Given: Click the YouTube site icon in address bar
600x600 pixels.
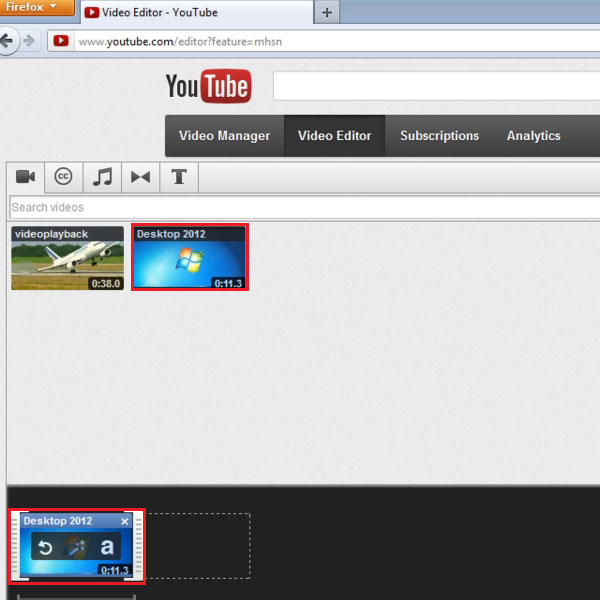Looking at the screenshot, I should click(61, 41).
